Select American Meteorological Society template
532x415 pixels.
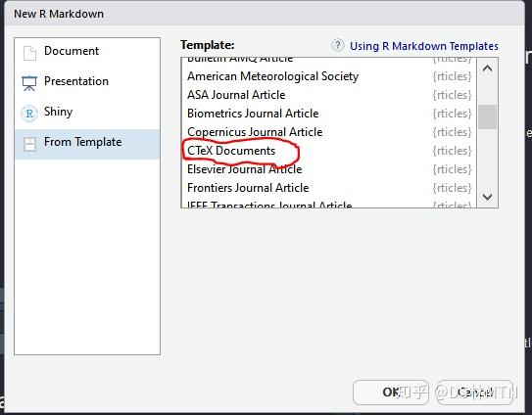tap(329, 76)
